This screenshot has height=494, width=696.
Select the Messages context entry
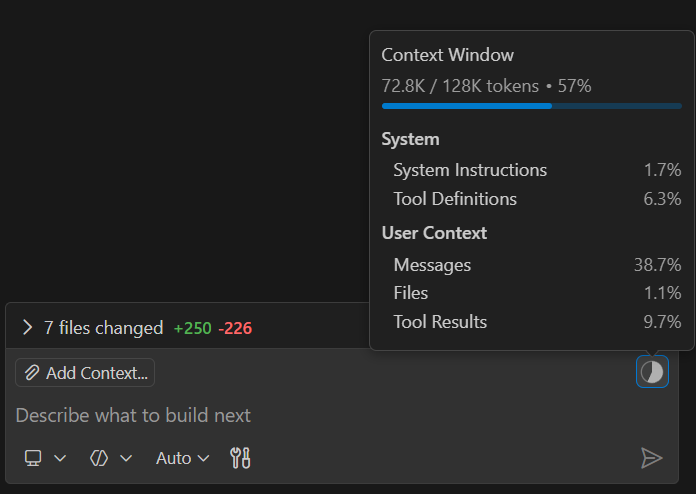432,265
